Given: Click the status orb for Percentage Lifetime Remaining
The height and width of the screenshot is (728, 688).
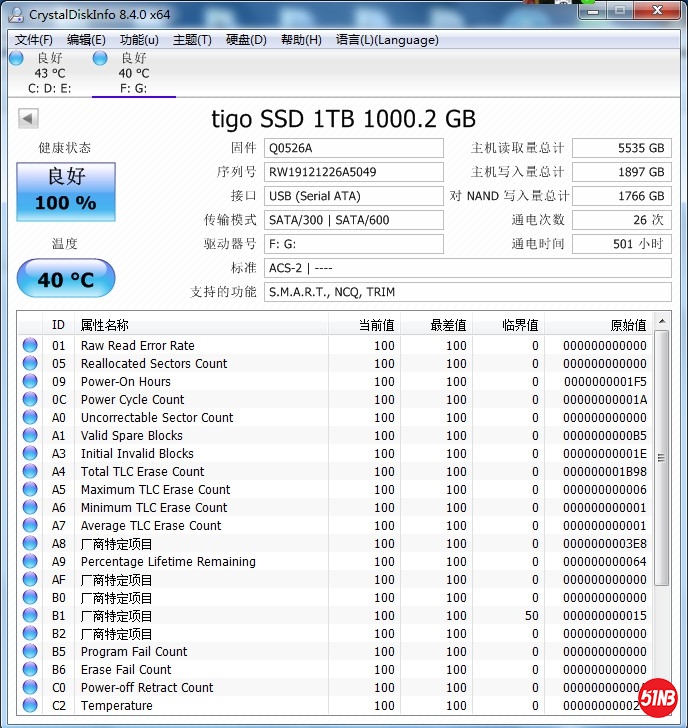Looking at the screenshot, I should pyautogui.click(x=31, y=562).
